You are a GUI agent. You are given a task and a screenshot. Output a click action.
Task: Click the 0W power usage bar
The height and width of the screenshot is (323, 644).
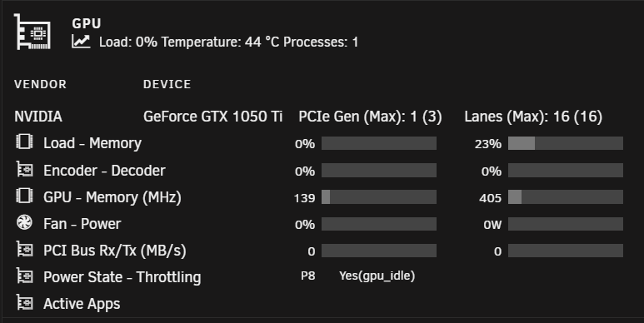pos(565,224)
